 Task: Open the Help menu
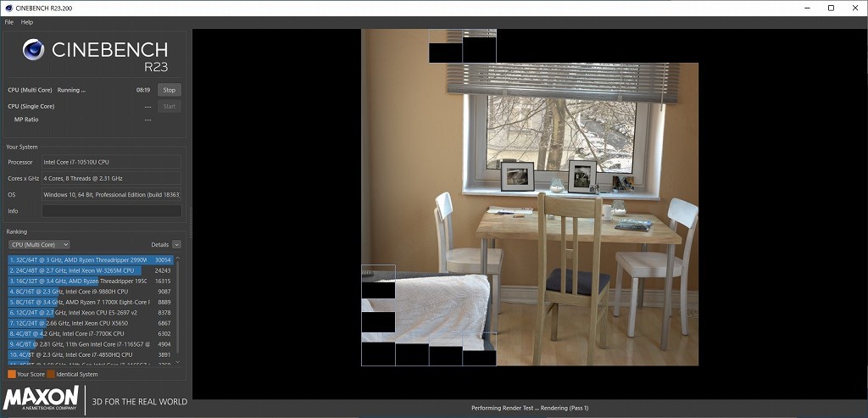point(27,22)
